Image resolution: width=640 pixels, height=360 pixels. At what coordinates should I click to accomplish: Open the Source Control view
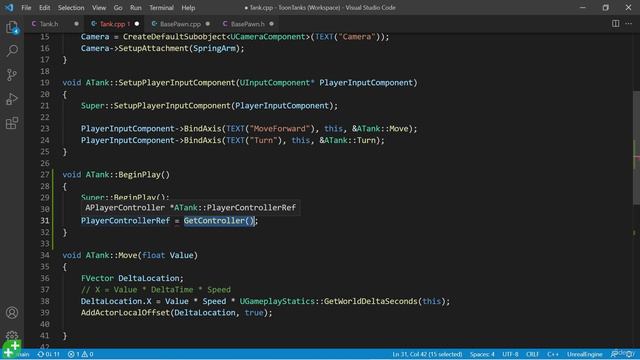pos(12,75)
